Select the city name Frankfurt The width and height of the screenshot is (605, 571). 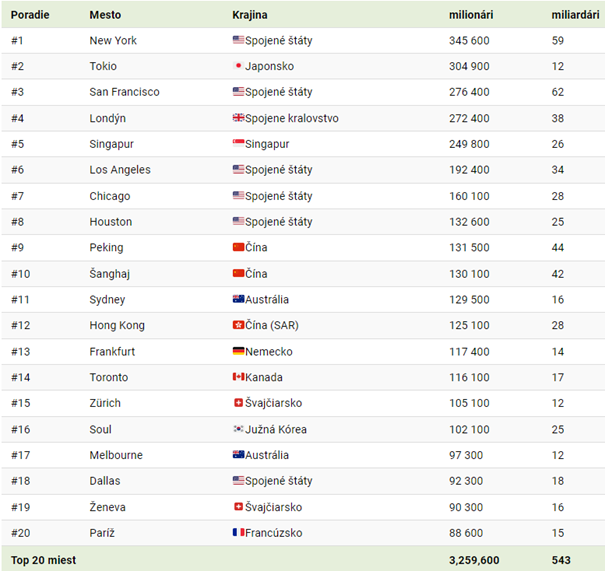[x=112, y=352]
